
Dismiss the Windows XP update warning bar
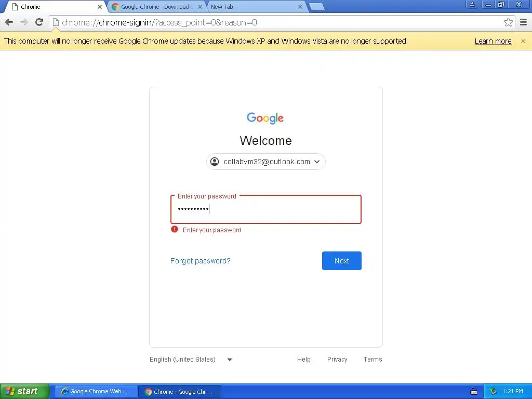pyautogui.click(x=523, y=41)
